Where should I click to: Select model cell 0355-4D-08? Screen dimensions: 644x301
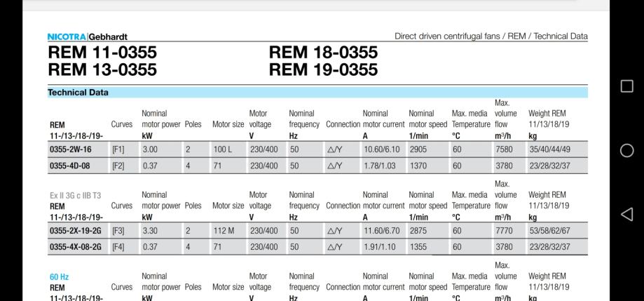click(69, 166)
